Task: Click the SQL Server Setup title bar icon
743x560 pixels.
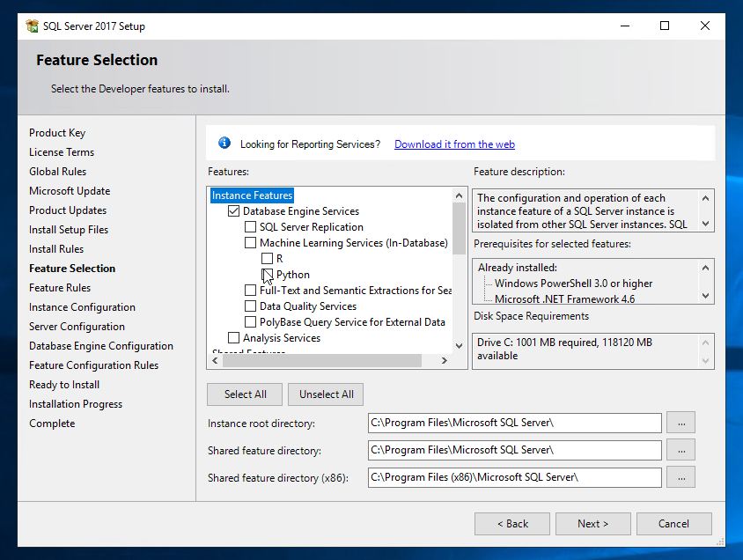Action: 33,26
